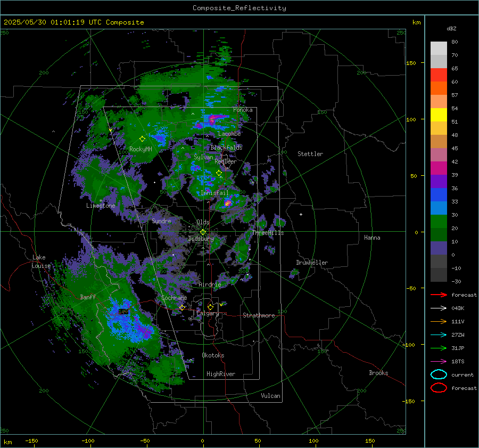
Task: Click the green 31JP arrow icon
Action: pos(439,348)
